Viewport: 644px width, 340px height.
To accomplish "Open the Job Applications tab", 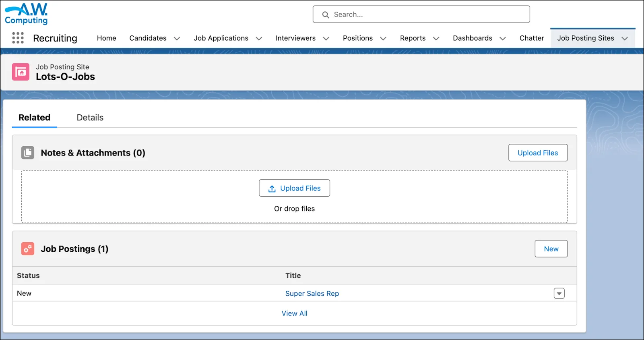I will [x=221, y=38].
